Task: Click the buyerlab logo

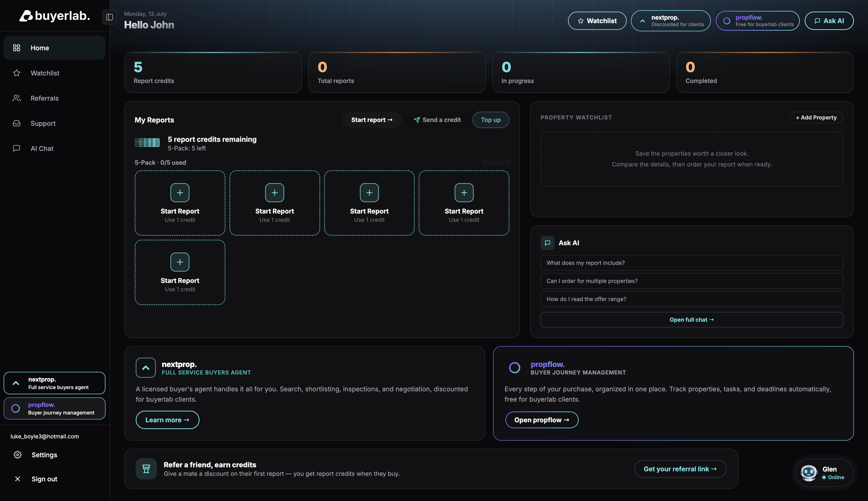Action: click(55, 16)
